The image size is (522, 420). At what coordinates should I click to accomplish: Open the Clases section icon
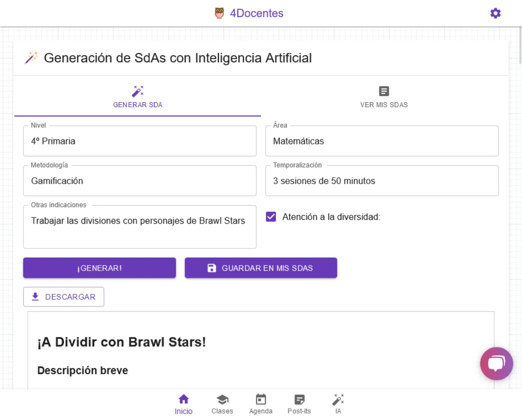pos(222,398)
